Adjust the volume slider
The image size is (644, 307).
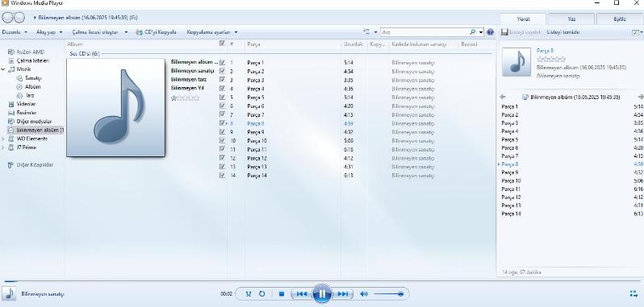tap(388, 294)
